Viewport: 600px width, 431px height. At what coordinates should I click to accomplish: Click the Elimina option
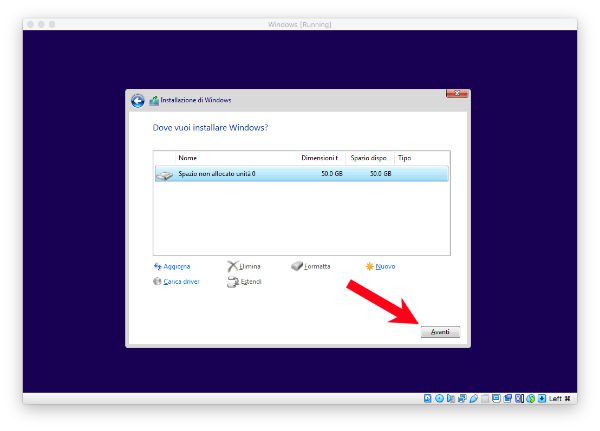(x=249, y=266)
